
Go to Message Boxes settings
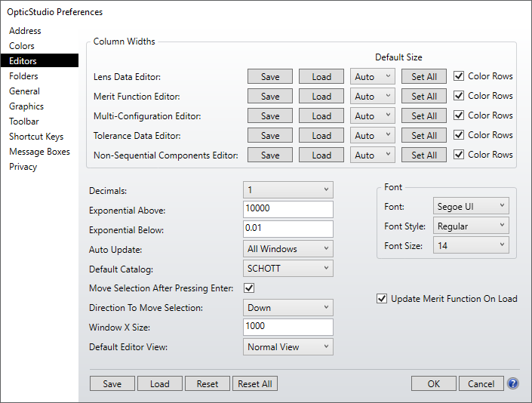tap(39, 152)
